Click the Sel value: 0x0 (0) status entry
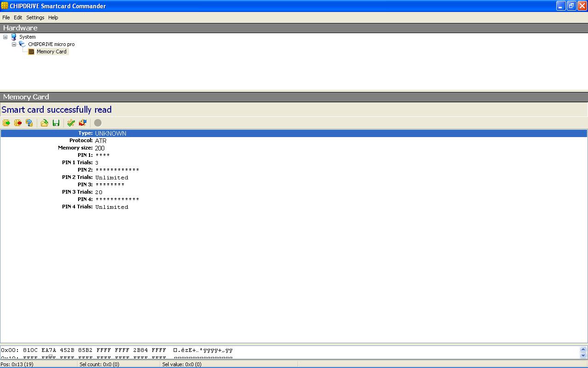Viewport: 588px width, 368px height. (182, 364)
